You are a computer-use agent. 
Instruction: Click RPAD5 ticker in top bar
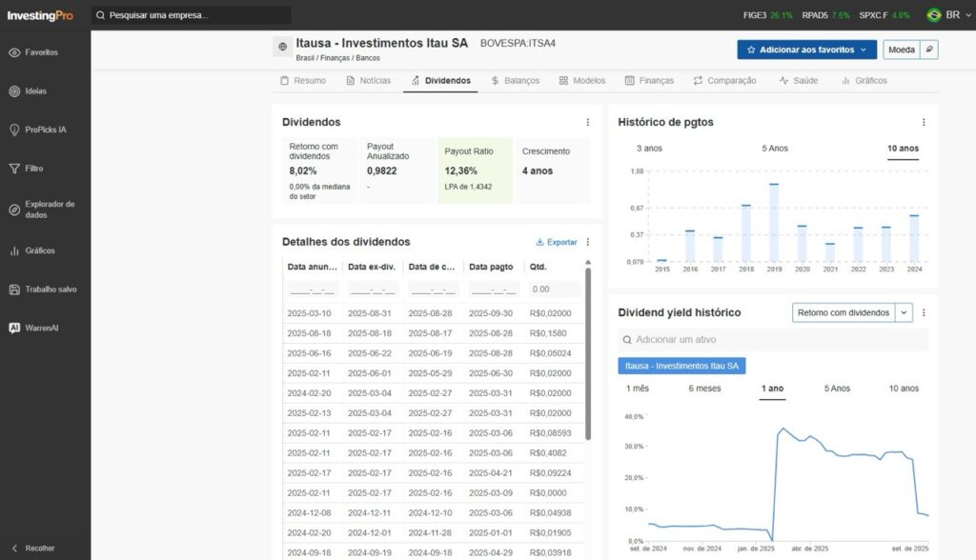[x=825, y=15]
